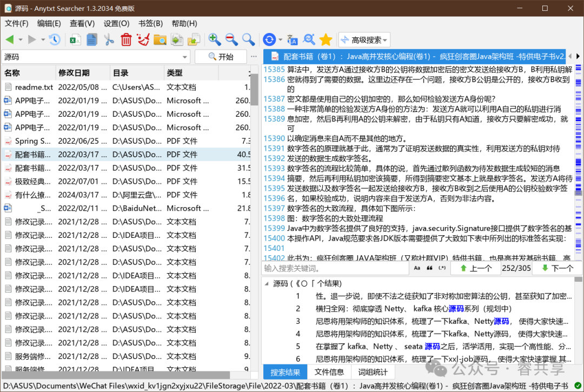Screen dimensions: 584x392
Task: Open the 查看(V) menu
Action: click(82, 23)
